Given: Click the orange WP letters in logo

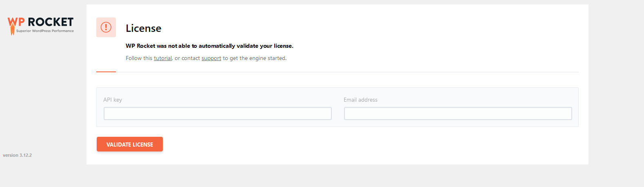Looking at the screenshot, I should pyautogui.click(x=16, y=22).
